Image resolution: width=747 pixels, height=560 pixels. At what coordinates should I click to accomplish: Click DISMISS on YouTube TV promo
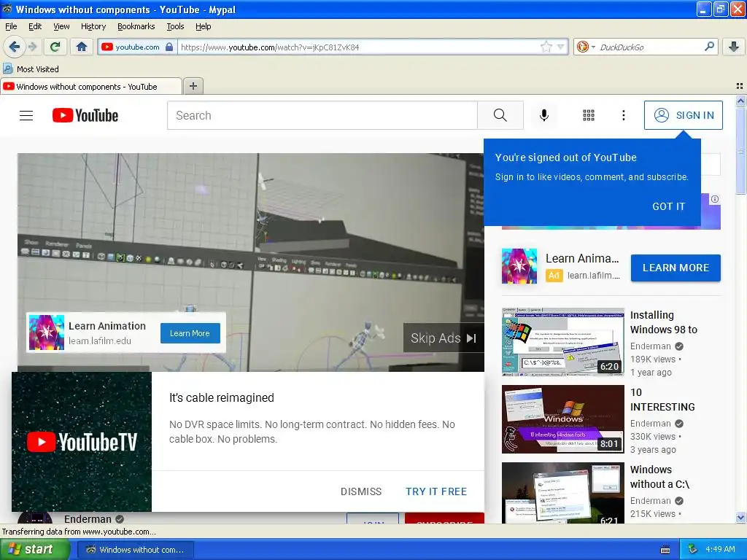(361, 491)
